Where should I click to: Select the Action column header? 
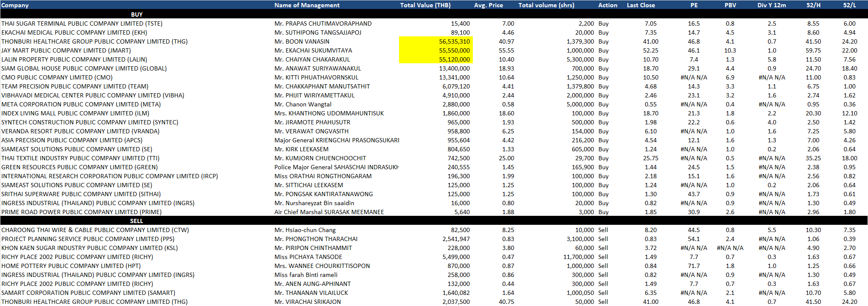608,5
